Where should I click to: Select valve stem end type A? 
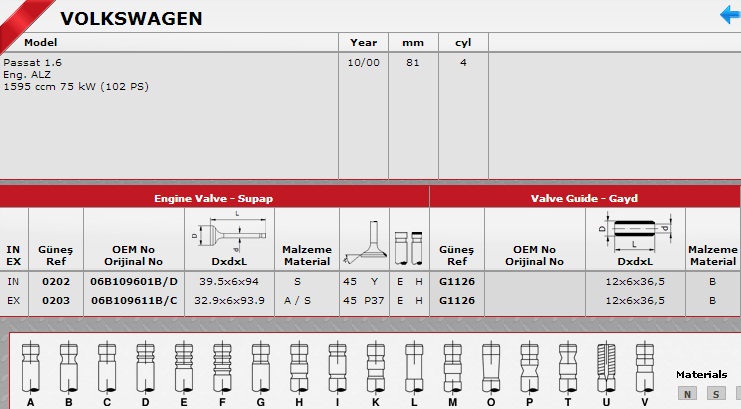click(x=30, y=374)
